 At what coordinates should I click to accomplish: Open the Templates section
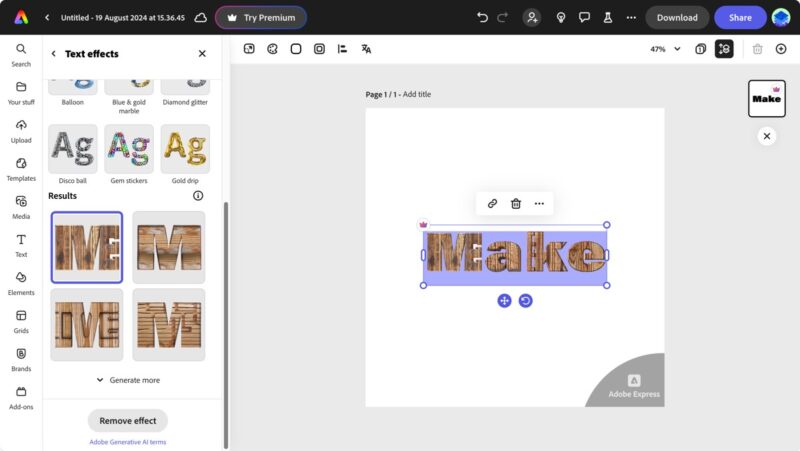(21, 169)
